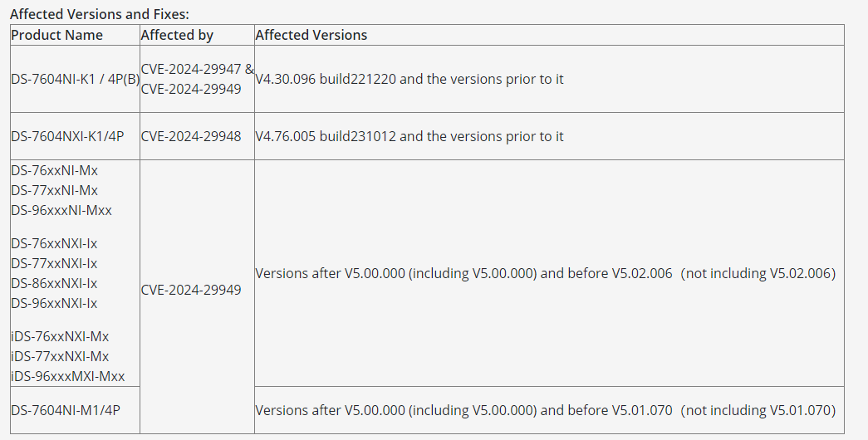Click the 'Affected Versions and Fixes:' heading

(100, 14)
